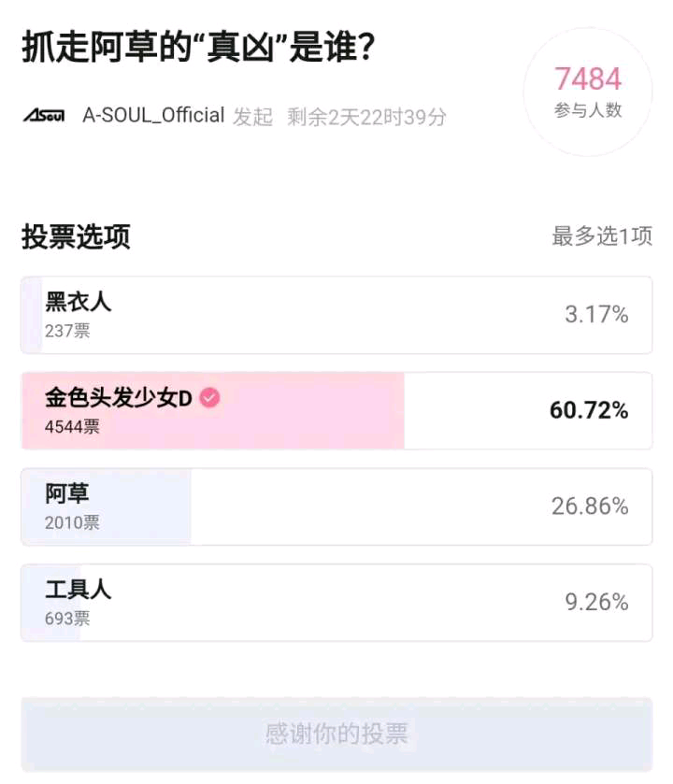The height and width of the screenshot is (784, 673).
Task: Click the 7484 参与人数 participant circle
Action: click(x=588, y=92)
